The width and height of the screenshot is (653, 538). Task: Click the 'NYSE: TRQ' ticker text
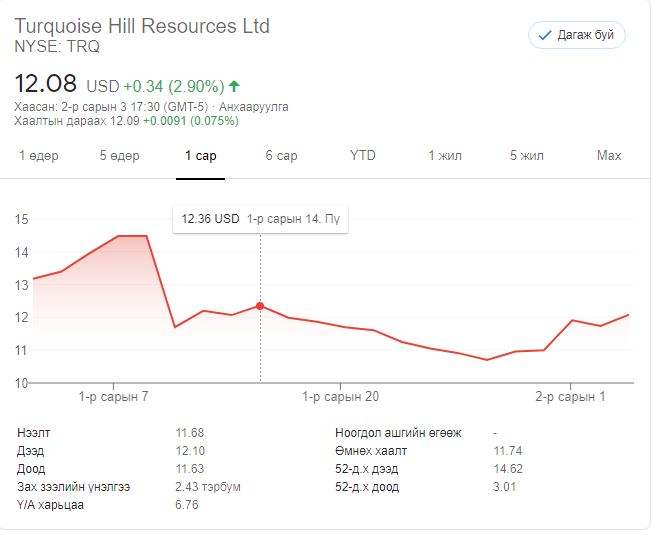(57, 47)
